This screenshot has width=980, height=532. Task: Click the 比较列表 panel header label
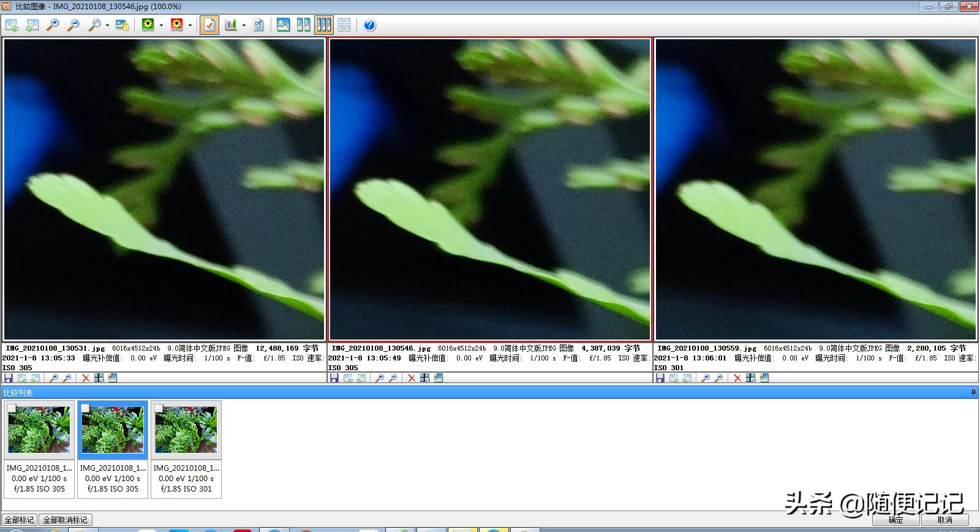18,393
